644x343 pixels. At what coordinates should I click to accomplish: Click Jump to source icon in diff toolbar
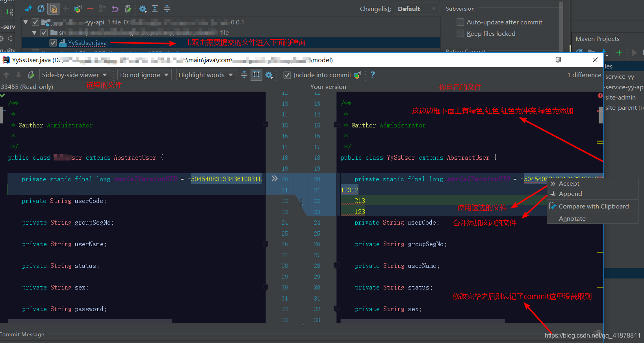click(x=31, y=75)
